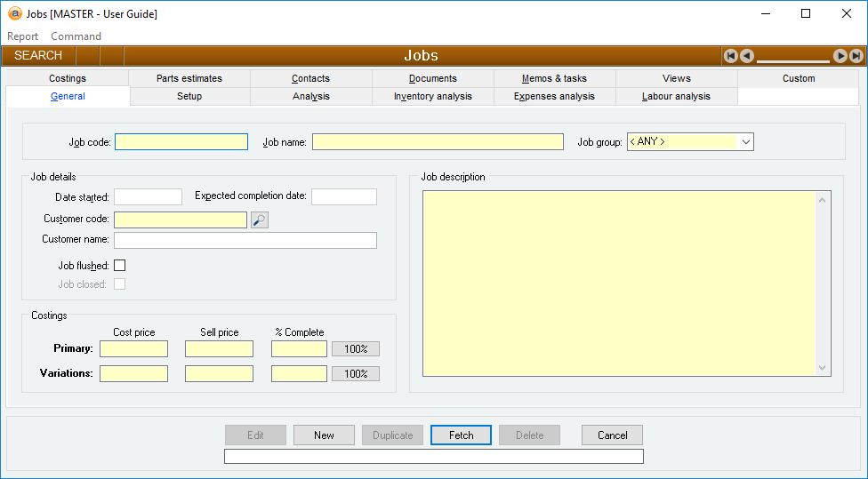868x479 pixels.
Task: Click the record position slider in header
Action: (792, 59)
